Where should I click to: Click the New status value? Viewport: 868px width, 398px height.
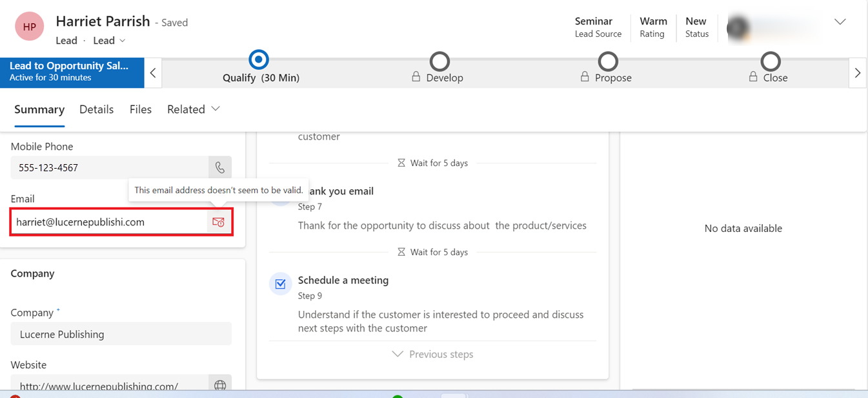696,21
